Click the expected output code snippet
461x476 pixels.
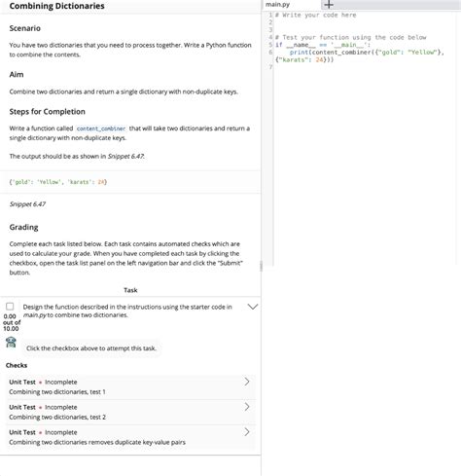58,182
